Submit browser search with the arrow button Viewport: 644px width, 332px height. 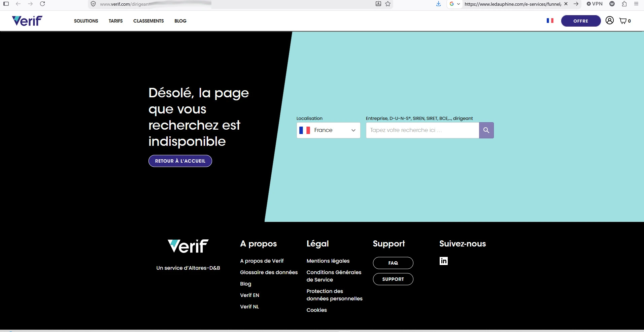point(576,4)
